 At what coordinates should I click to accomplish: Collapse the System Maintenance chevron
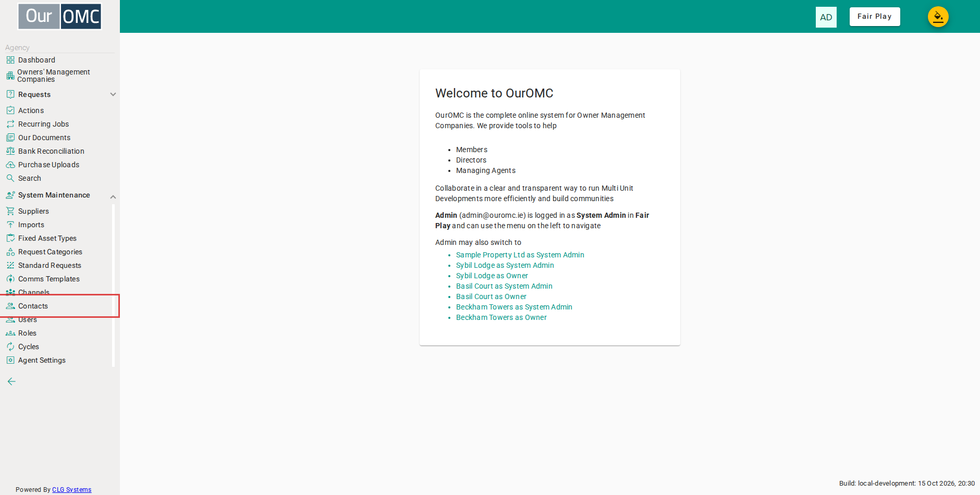point(113,196)
